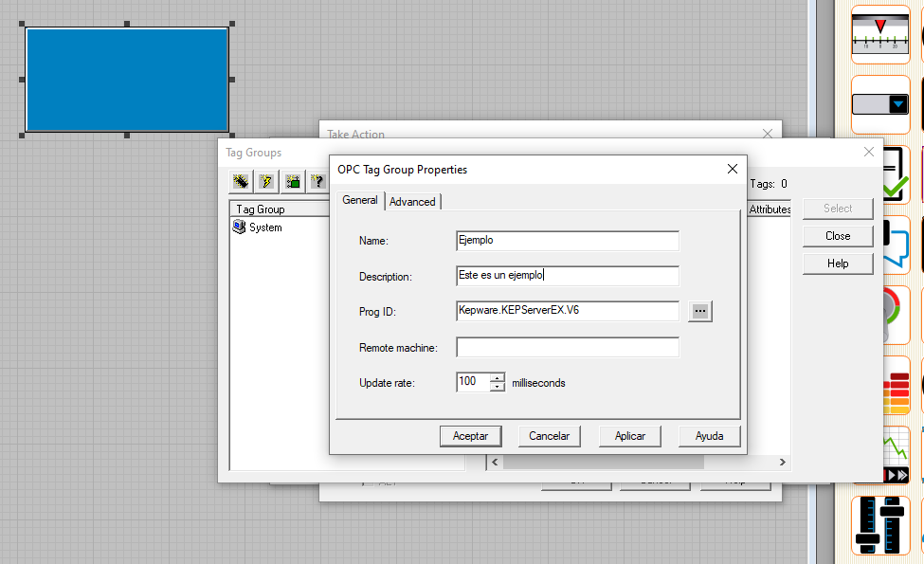
Task: Click the first new tag group toolbar icon
Action: point(242,181)
